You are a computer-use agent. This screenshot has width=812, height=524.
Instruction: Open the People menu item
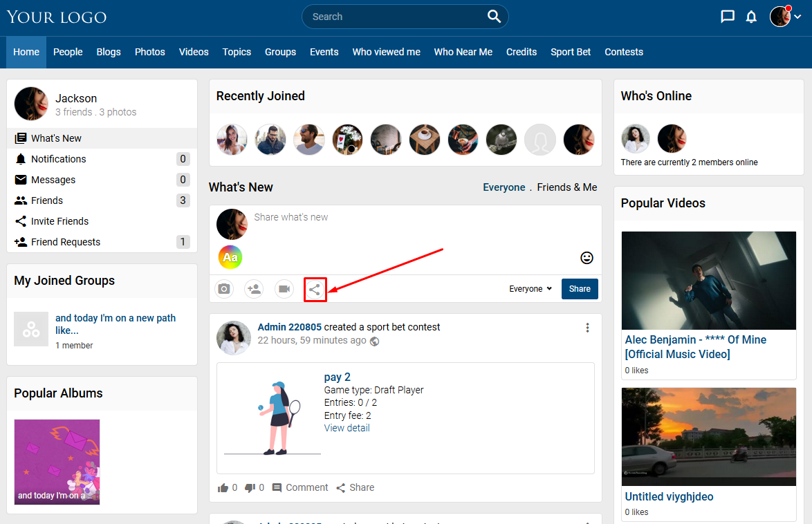click(x=68, y=53)
